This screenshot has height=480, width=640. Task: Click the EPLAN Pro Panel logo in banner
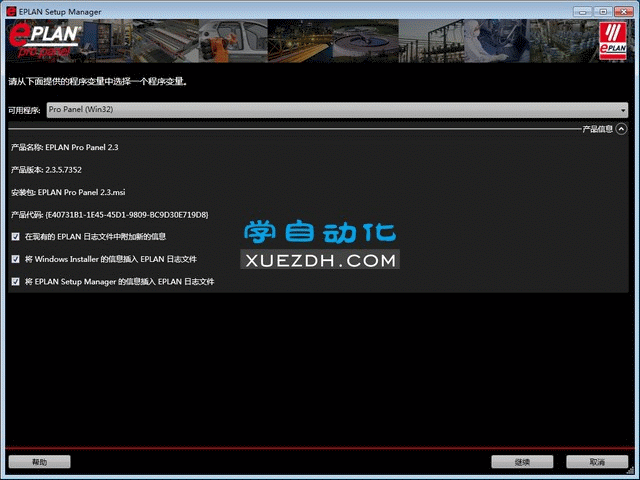coord(45,40)
